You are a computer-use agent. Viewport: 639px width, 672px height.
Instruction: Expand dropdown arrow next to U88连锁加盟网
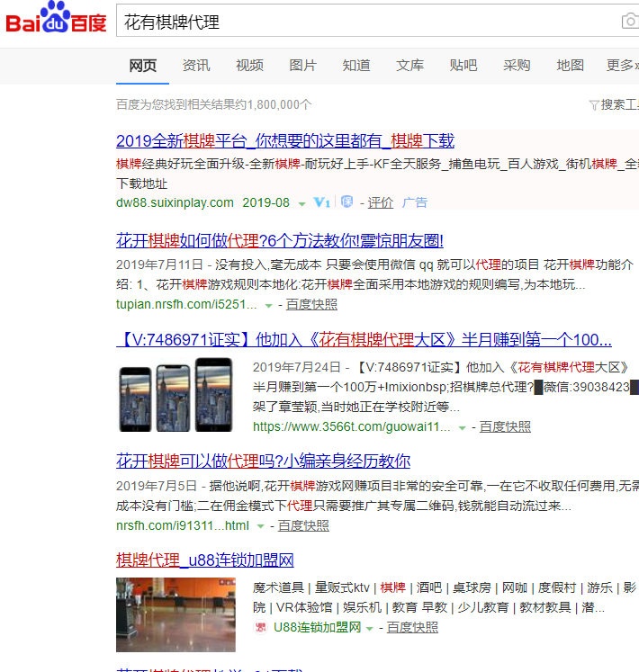pos(369,629)
